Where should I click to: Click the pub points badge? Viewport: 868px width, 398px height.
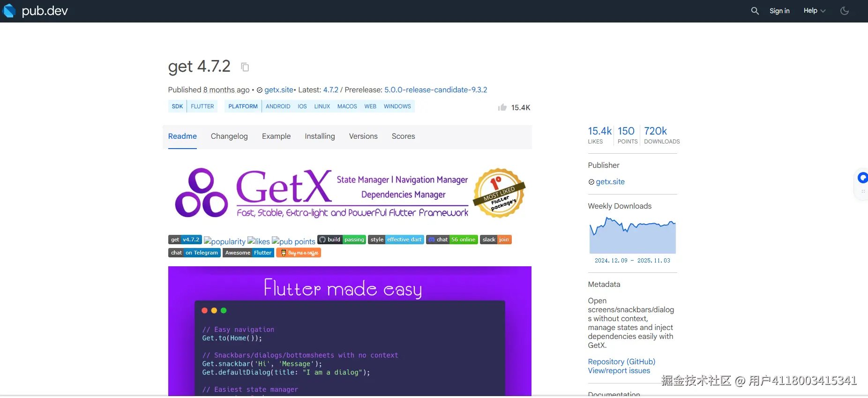(x=293, y=241)
